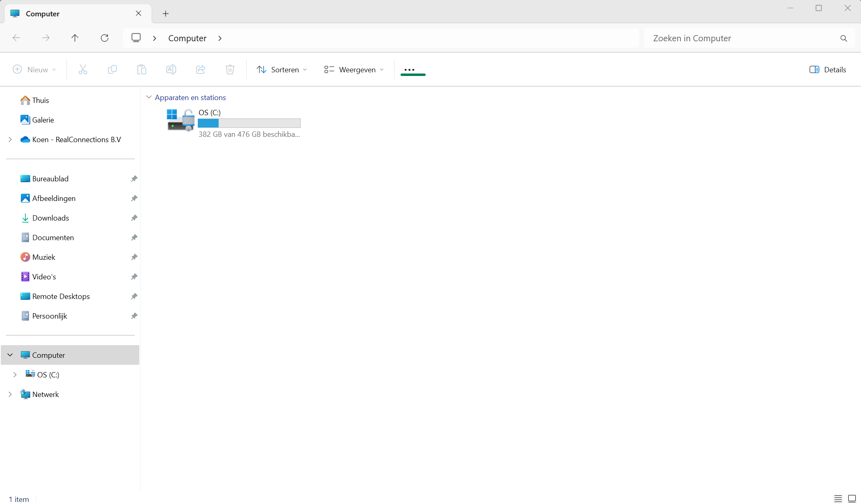Click Computer breadcrumb in address bar
The height and width of the screenshot is (504, 861).
pos(187,38)
